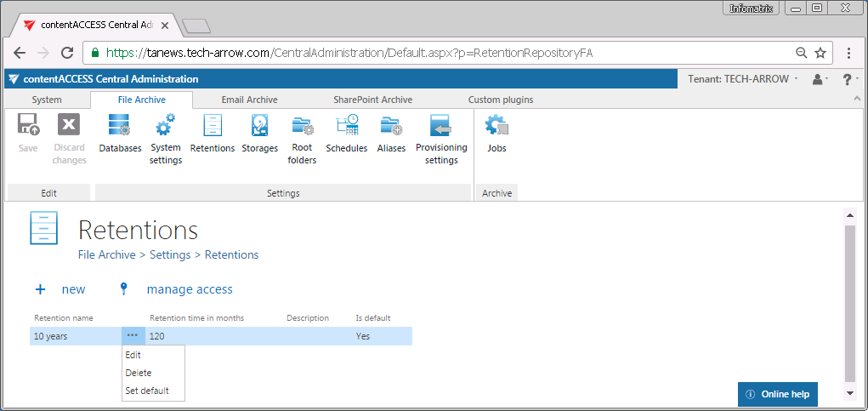Click the ellipsis menu for 10 years
The height and width of the screenshot is (411, 868).
point(133,335)
